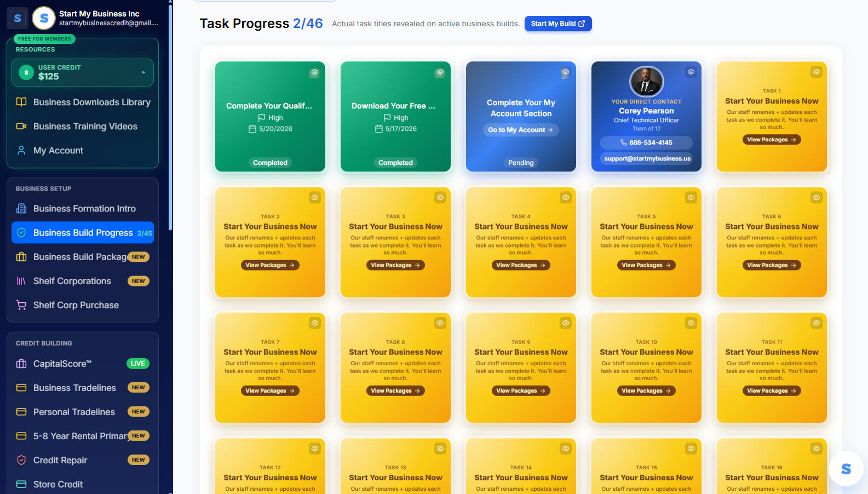
Task: Open Credit Repair menu item
Action: pos(83,460)
